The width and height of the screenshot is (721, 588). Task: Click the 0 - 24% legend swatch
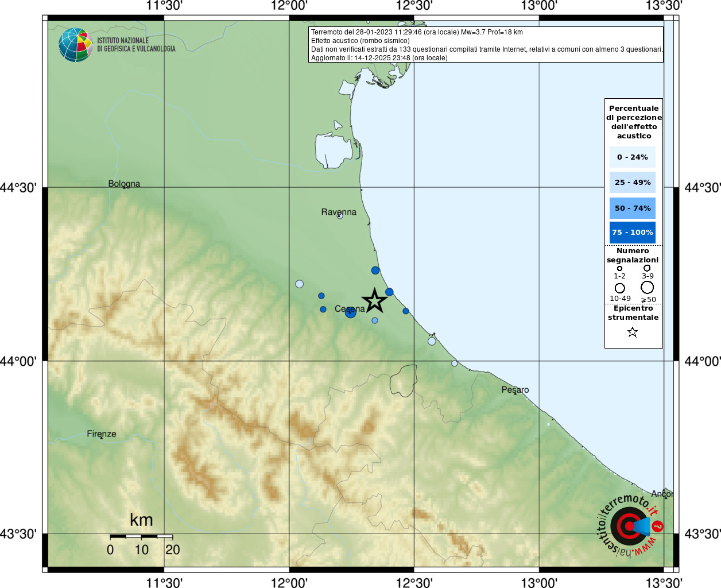(633, 157)
